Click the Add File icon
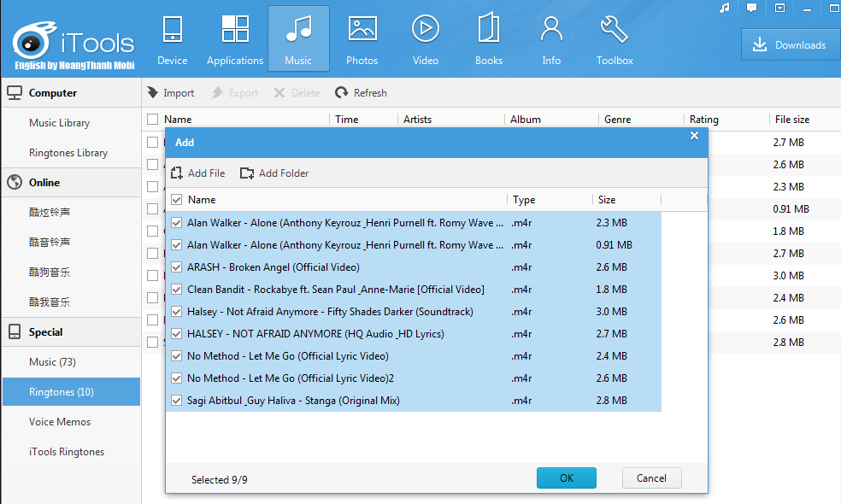The width and height of the screenshot is (841, 504). tap(177, 173)
